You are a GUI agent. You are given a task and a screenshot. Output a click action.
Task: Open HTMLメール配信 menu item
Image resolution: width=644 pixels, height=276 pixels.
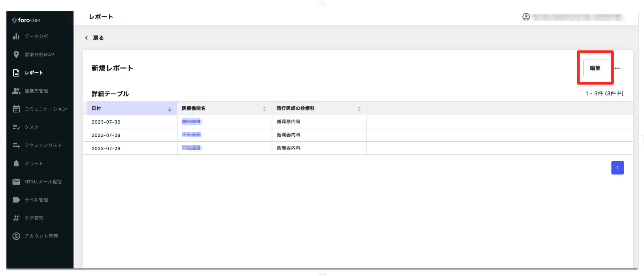(x=40, y=182)
